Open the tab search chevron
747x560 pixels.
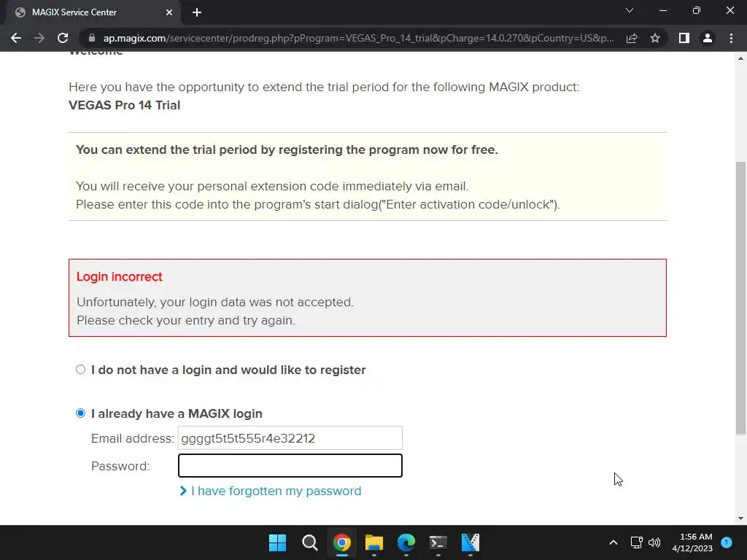click(630, 10)
